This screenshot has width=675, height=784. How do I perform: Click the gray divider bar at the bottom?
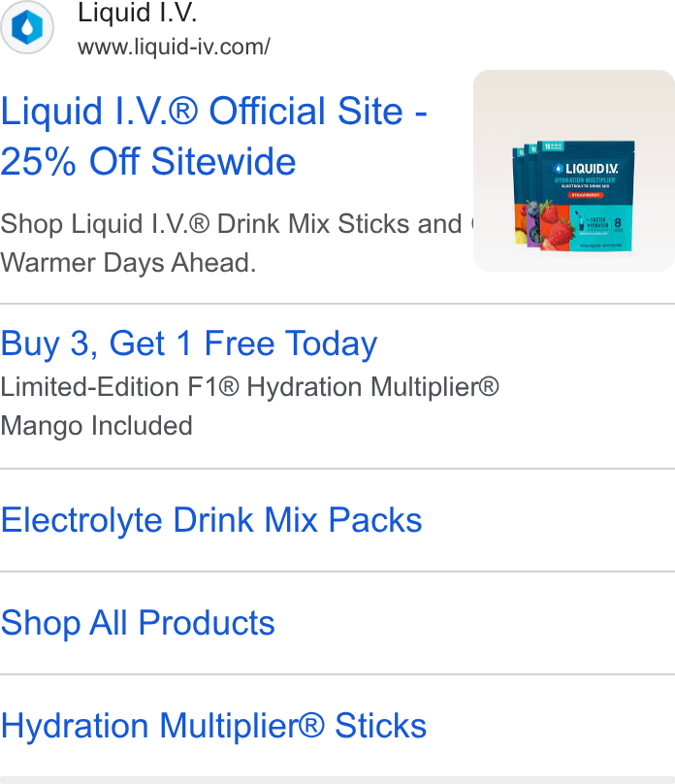337,780
